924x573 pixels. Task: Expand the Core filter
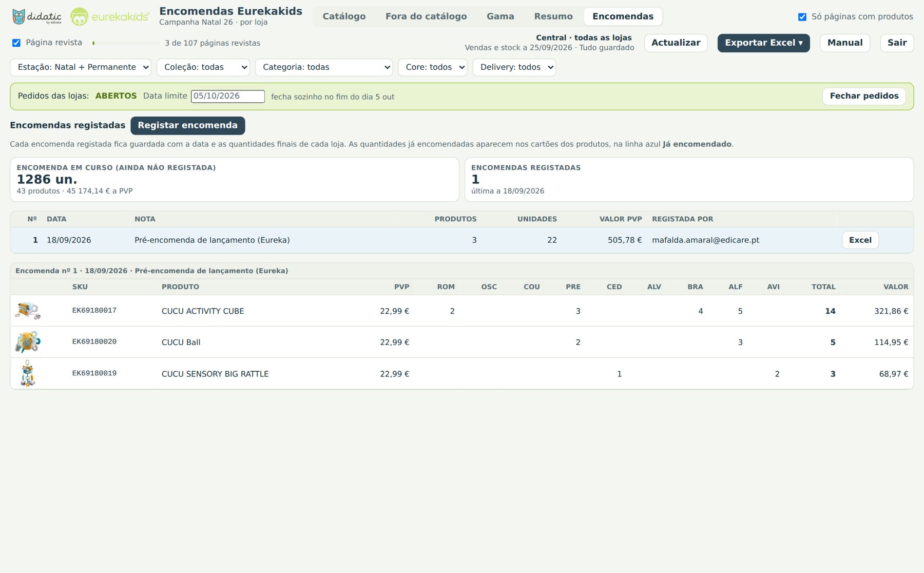pyautogui.click(x=433, y=67)
